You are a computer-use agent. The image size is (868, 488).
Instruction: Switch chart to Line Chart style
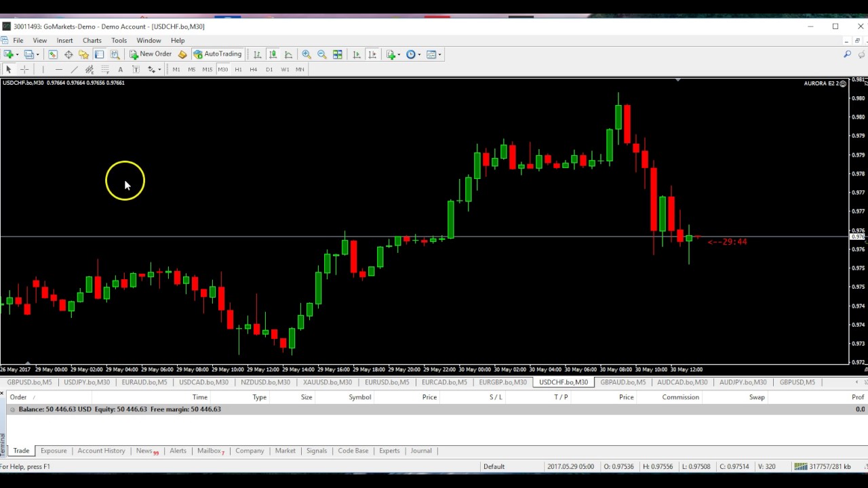click(x=288, y=54)
